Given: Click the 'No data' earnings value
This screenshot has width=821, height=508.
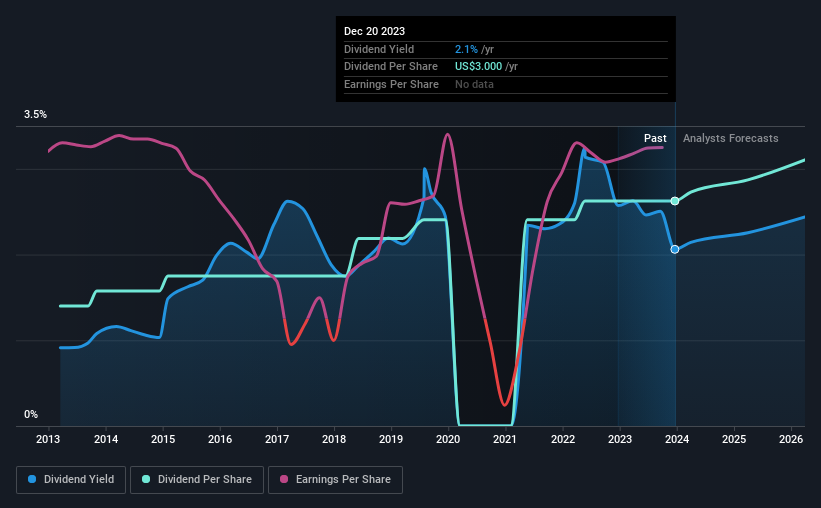Looking at the screenshot, I should coord(474,84).
